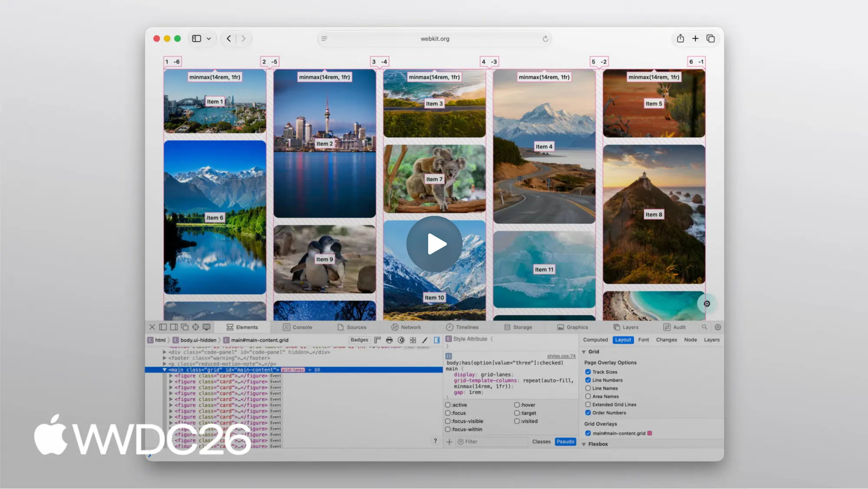Open the page reader menu icon in the address bar
This screenshot has height=489, width=868.
(324, 39)
